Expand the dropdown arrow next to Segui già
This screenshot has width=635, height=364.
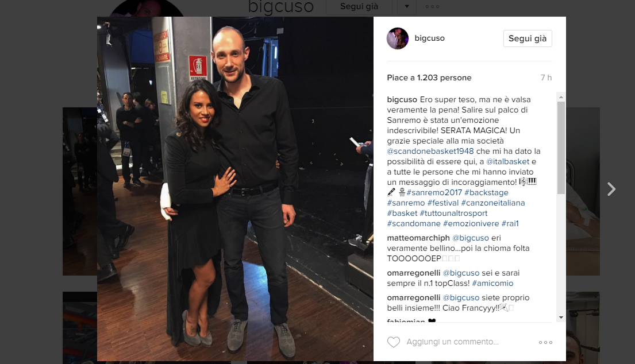[407, 6]
